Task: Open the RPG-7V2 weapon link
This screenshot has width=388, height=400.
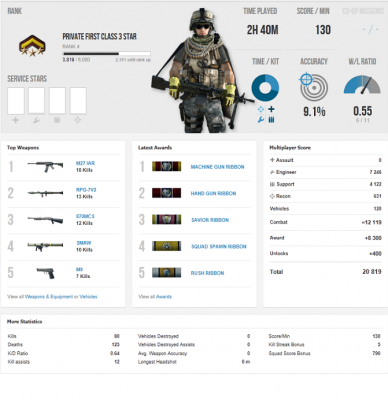Action: [x=86, y=190]
